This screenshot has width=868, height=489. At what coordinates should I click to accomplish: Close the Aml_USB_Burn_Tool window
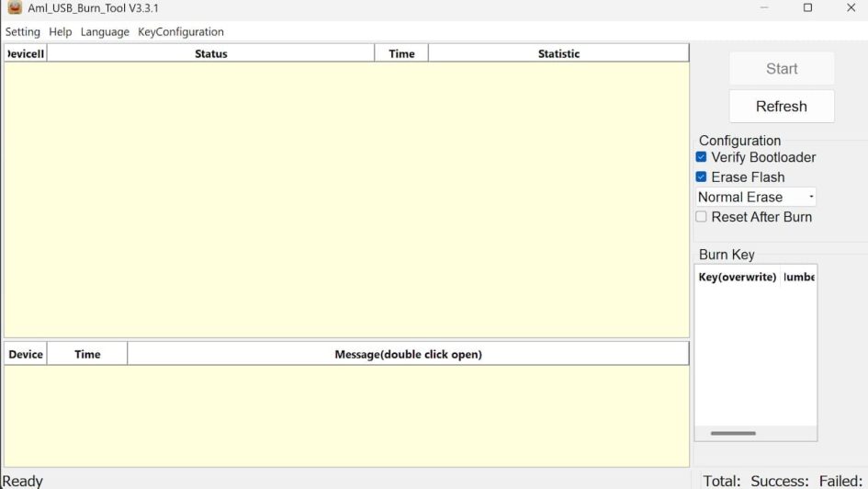[x=851, y=7]
